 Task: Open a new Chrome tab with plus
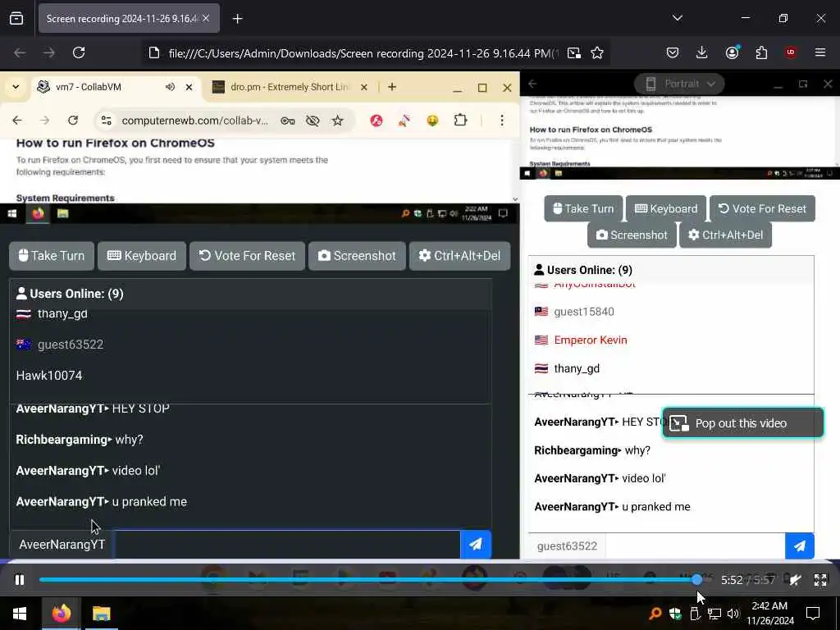392,87
